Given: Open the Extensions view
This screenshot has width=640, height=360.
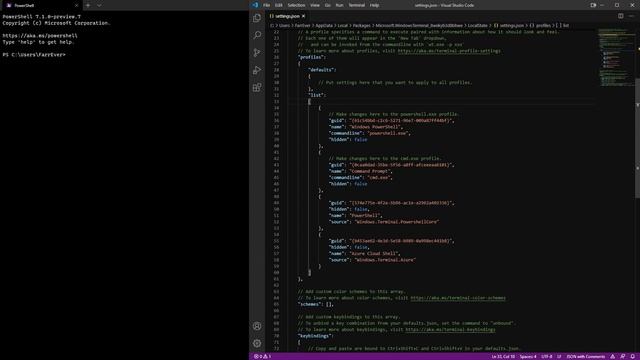Looking at the screenshot, I should [x=257, y=88].
